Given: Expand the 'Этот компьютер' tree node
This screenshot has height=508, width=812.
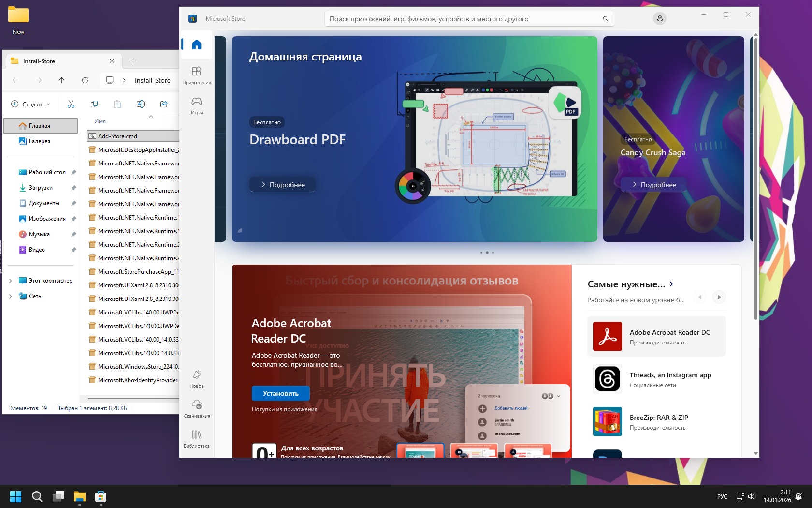Looking at the screenshot, I should pos(11,281).
